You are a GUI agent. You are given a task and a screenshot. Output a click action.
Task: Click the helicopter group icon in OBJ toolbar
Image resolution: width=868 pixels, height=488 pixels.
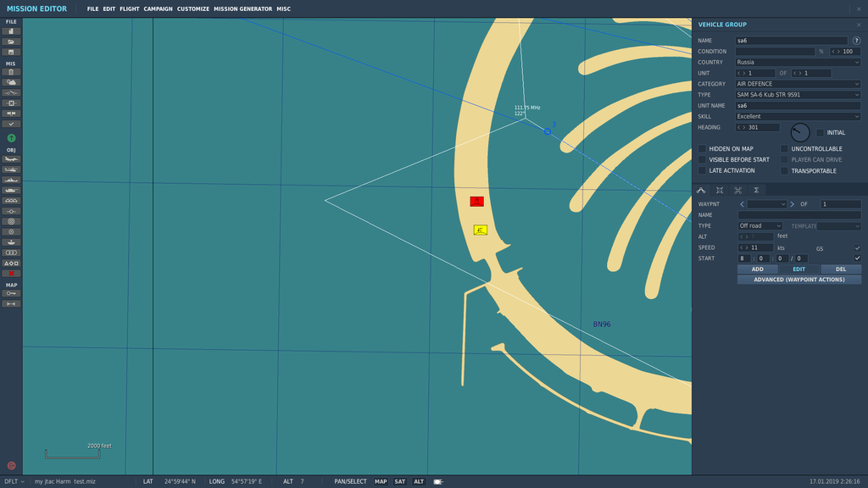coord(12,169)
